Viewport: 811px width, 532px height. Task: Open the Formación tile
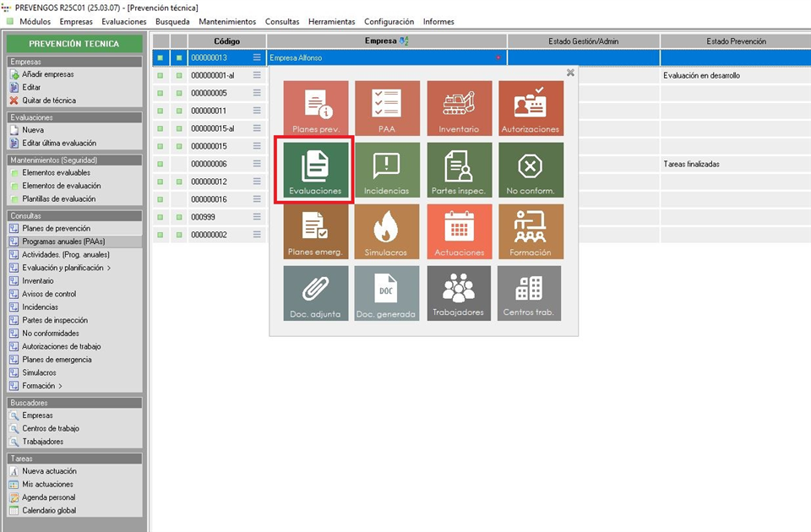tap(530, 231)
